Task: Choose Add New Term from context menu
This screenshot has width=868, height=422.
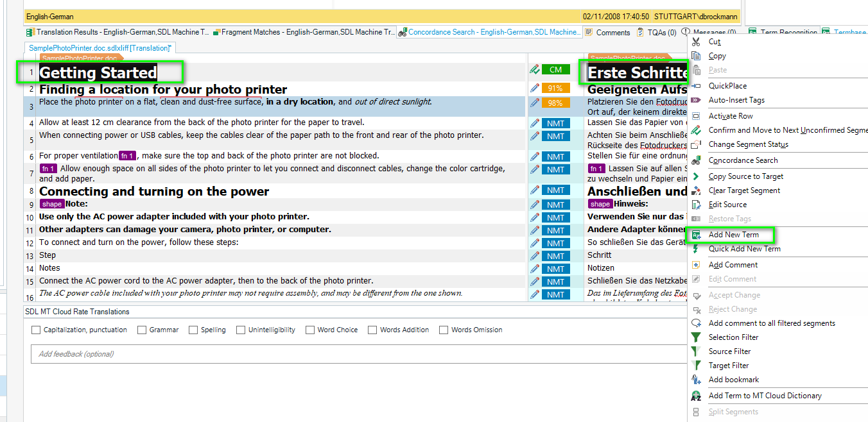Action: [x=733, y=235]
